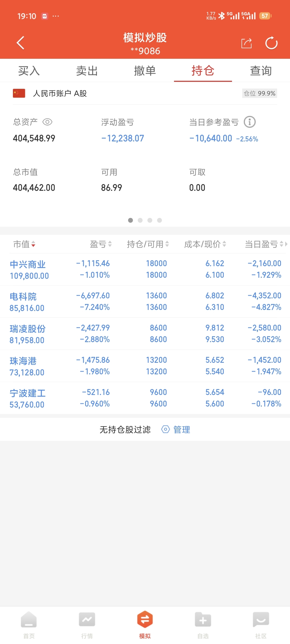Open the 中兴商业 holding row

145,269
